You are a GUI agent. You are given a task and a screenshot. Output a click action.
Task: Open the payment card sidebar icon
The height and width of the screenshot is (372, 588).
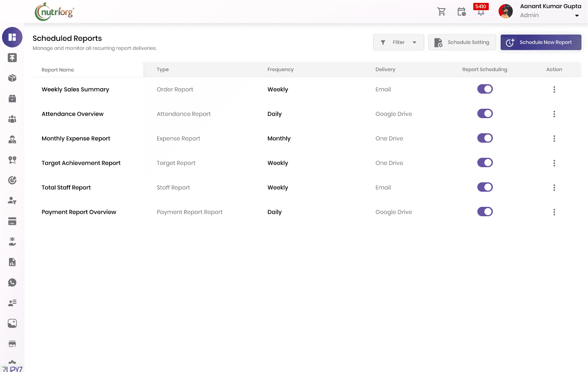(12, 221)
